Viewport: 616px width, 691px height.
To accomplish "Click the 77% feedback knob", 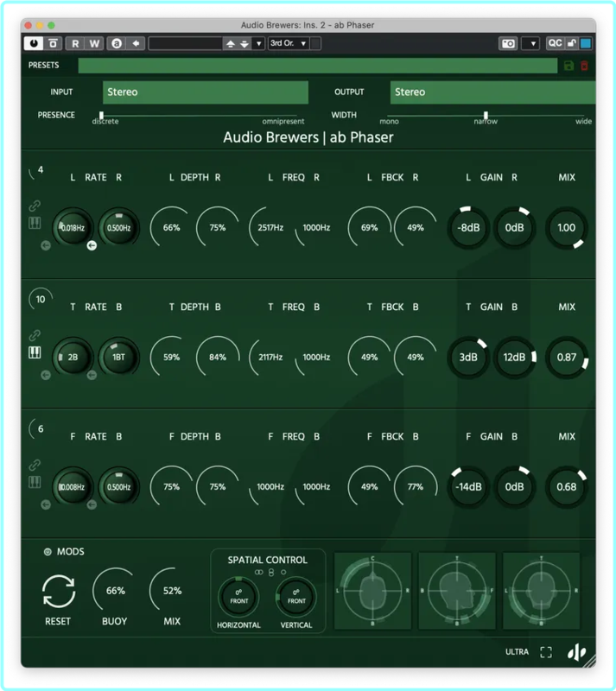I will click(x=416, y=487).
